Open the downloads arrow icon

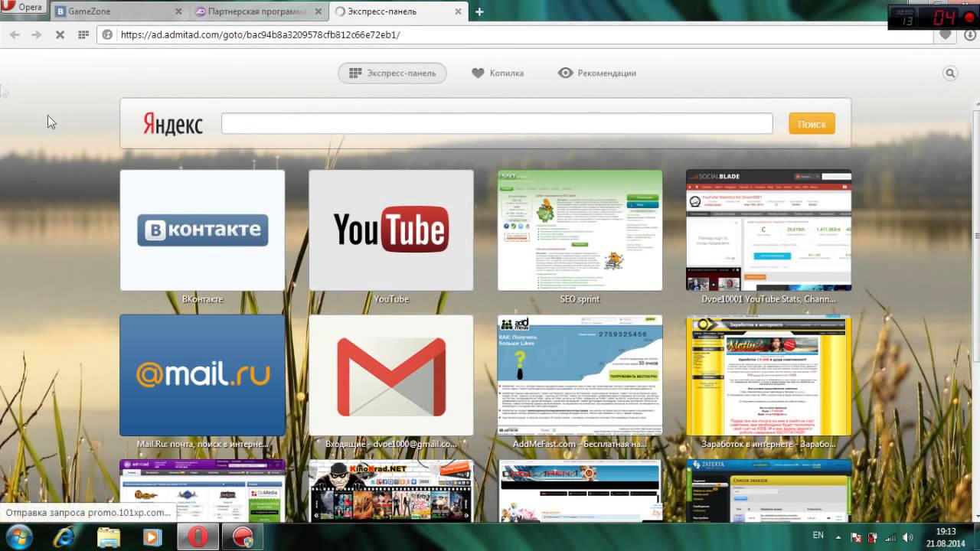[970, 34]
